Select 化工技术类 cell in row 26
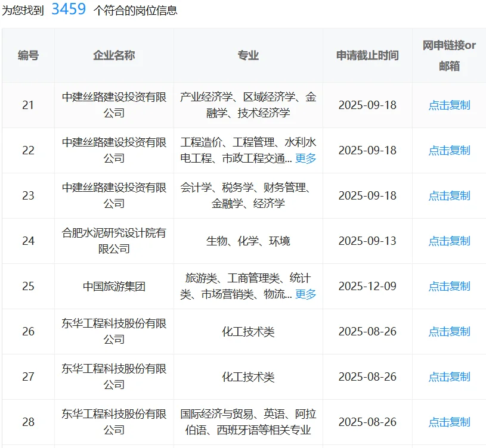486x448 pixels. 248,332
